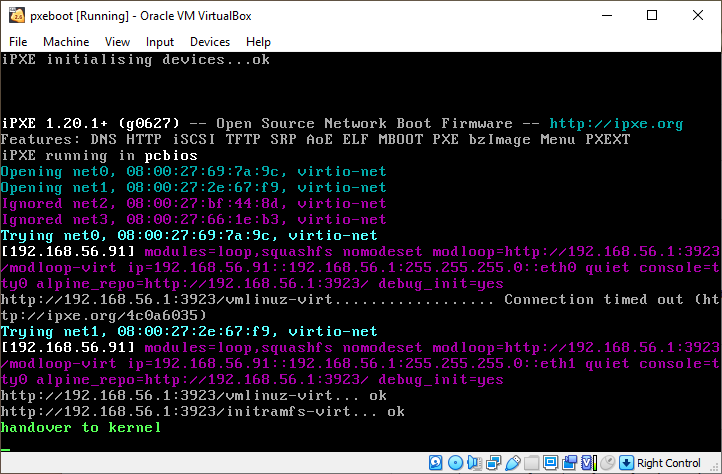
Task: Open the Help menu
Action: [x=258, y=42]
